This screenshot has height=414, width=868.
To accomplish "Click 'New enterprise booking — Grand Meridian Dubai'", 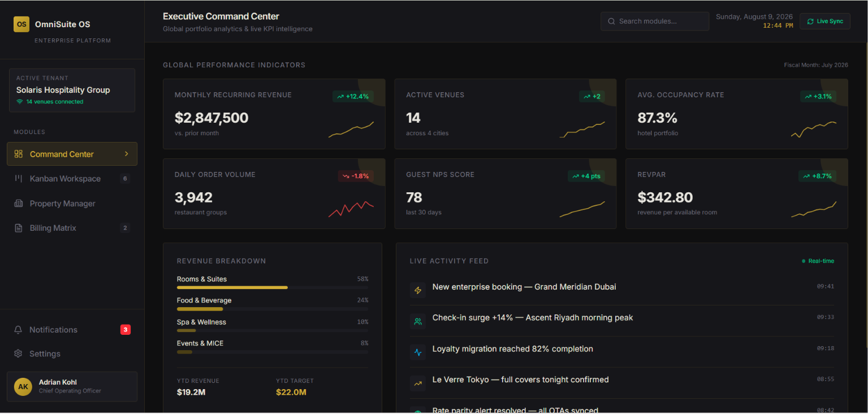I will 524,287.
